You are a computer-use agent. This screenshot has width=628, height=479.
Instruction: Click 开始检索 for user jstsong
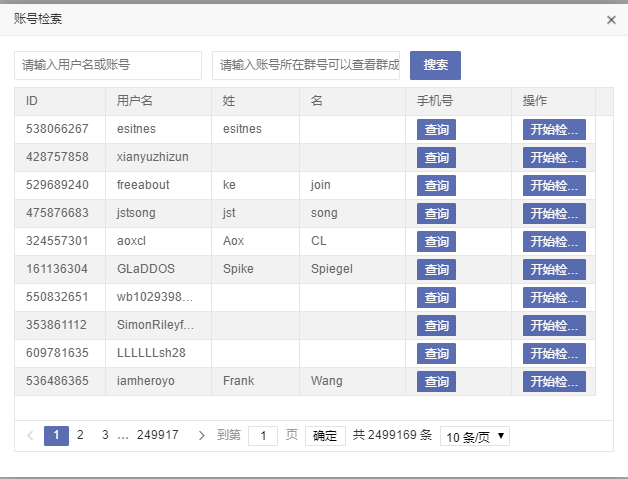[553, 213]
